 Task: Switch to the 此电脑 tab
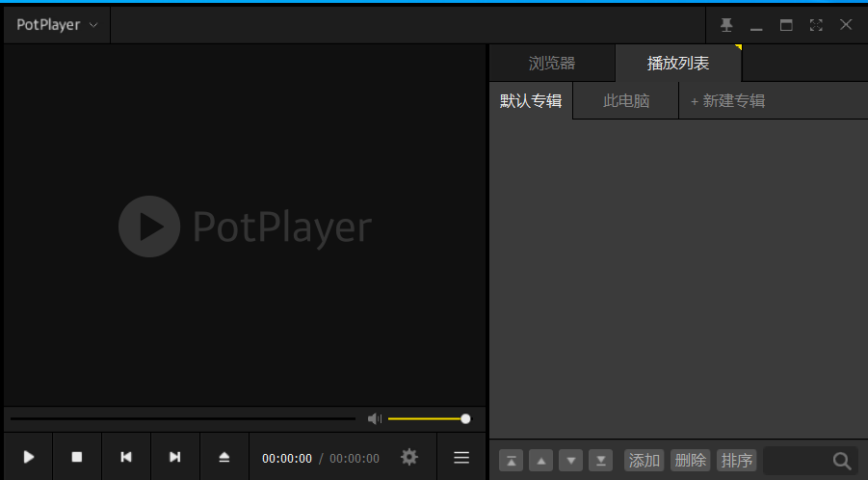pyautogui.click(x=626, y=101)
